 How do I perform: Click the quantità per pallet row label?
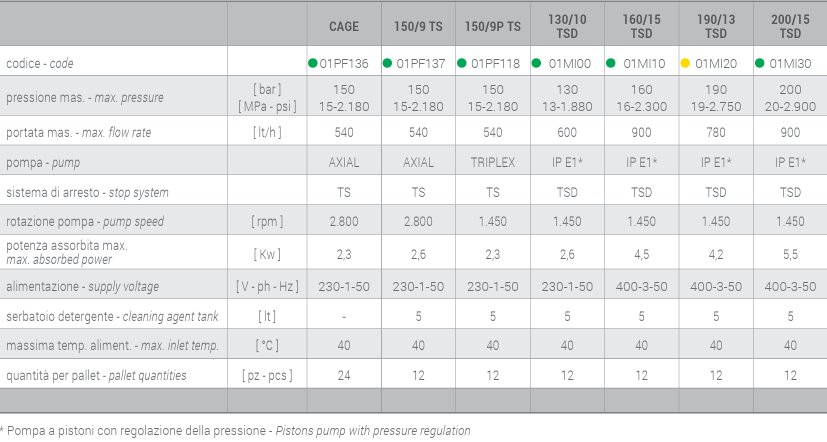tap(96, 376)
